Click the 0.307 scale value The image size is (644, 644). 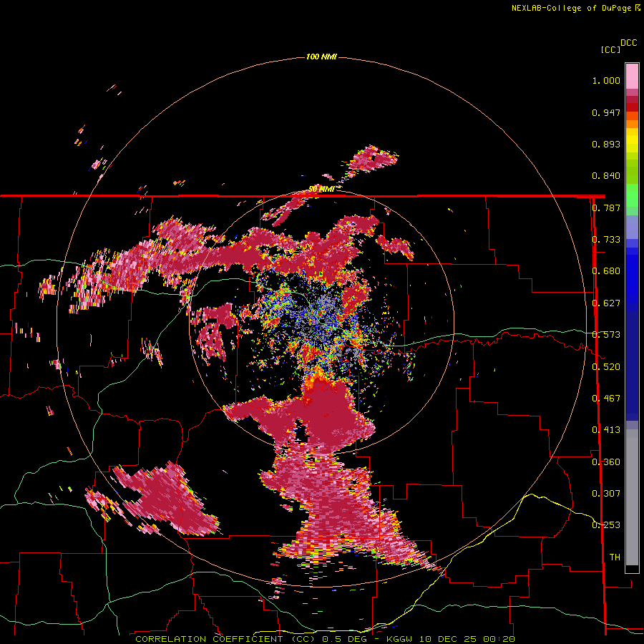[x=606, y=494]
